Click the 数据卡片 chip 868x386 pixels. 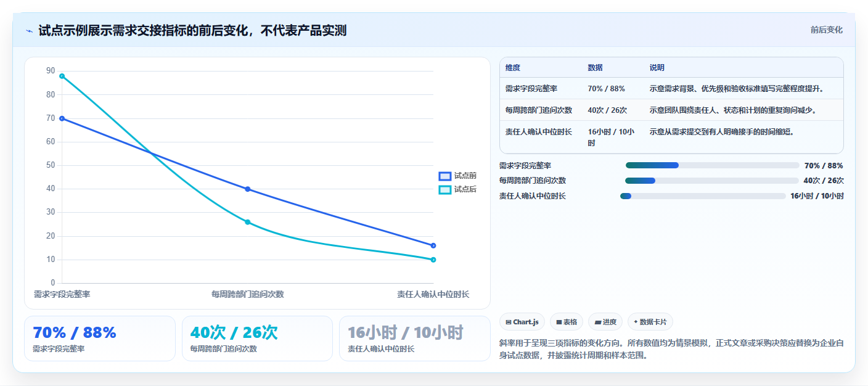pyautogui.click(x=650, y=322)
